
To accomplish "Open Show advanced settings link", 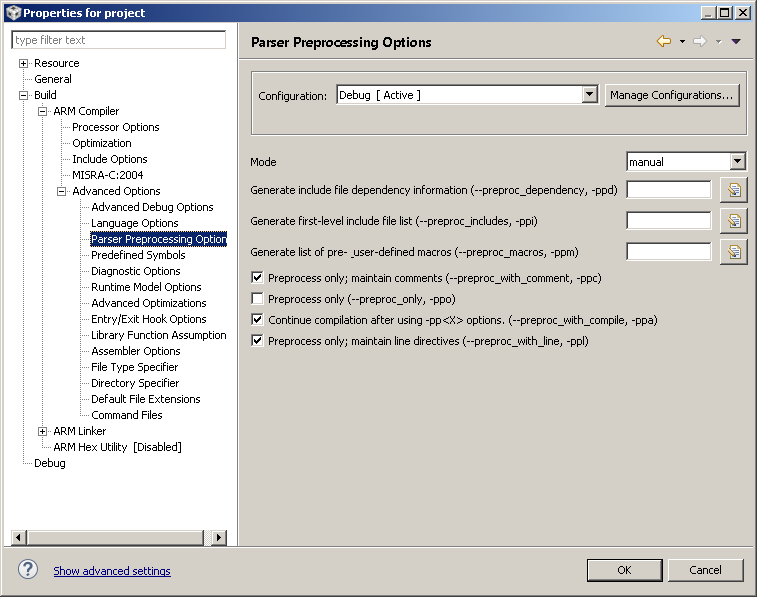I will click(112, 571).
